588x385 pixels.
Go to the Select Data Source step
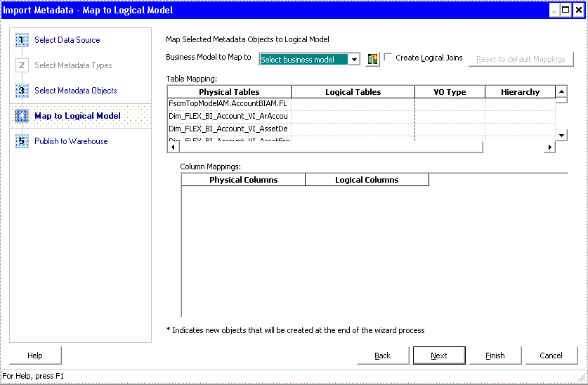click(x=67, y=40)
